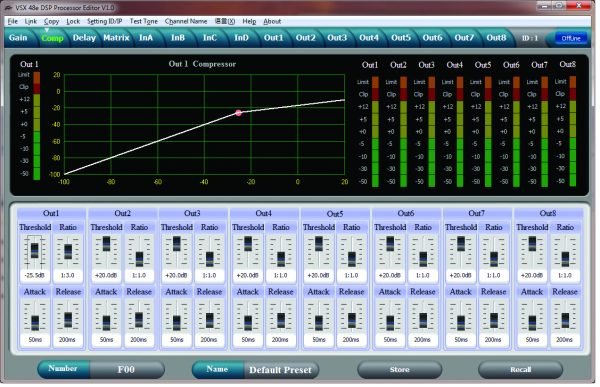
Task: Click the preset Number field F00
Action: (126, 369)
